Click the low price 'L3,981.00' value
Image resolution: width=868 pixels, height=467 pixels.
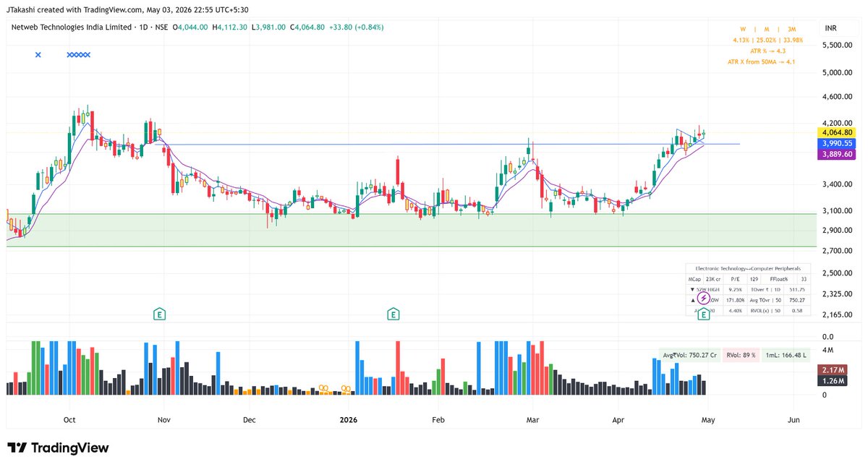pos(269,27)
